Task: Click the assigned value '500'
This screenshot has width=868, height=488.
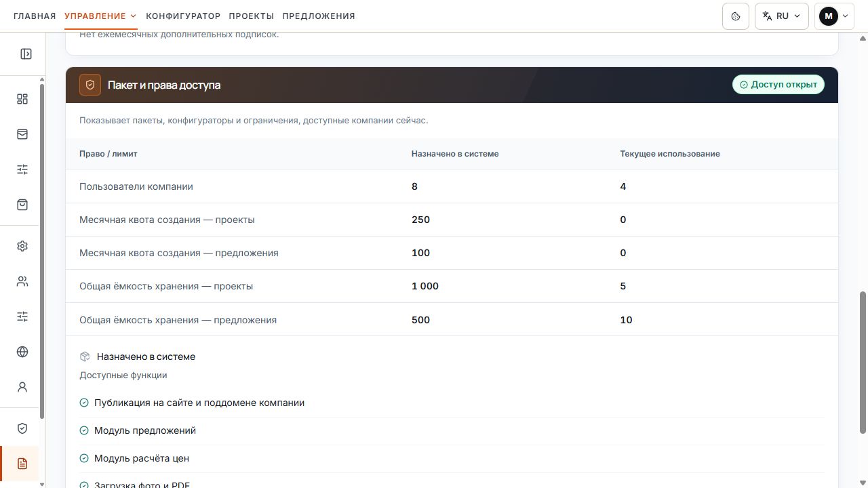Action: click(420, 320)
